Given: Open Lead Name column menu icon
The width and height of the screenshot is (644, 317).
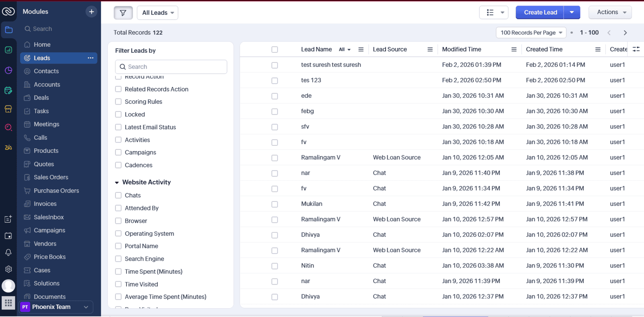Looking at the screenshot, I should coord(361,50).
